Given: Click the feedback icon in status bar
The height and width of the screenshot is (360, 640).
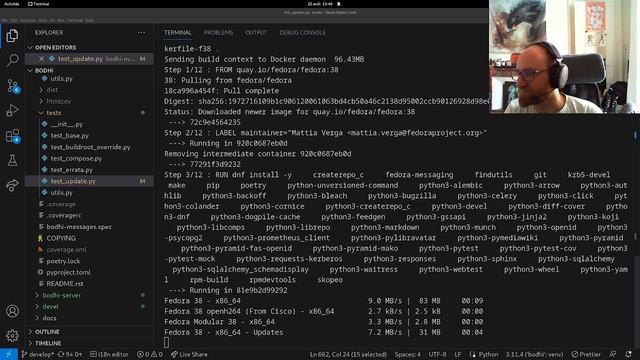Looking at the screenshot, I should tap(612, 354).
